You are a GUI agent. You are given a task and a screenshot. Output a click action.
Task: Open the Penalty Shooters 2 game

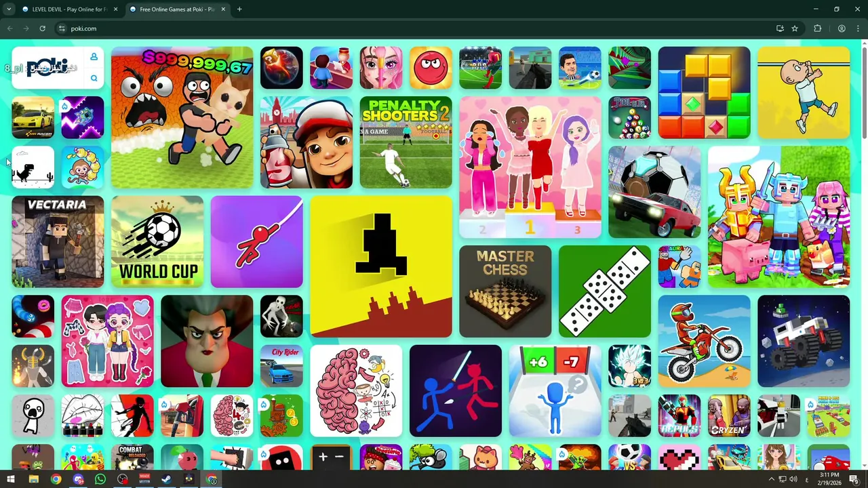coord(406,142)
